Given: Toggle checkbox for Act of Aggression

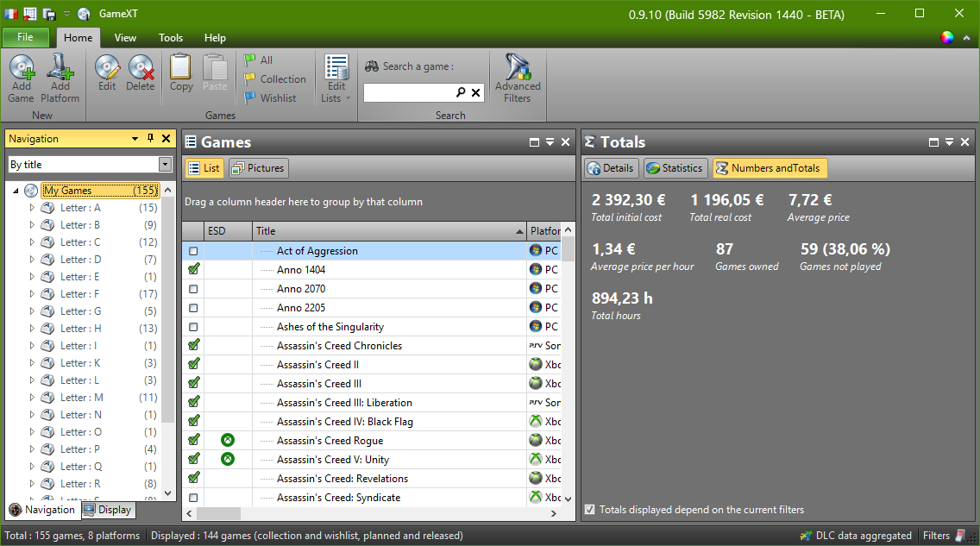Looking at the screenshot, I should 193,251.
